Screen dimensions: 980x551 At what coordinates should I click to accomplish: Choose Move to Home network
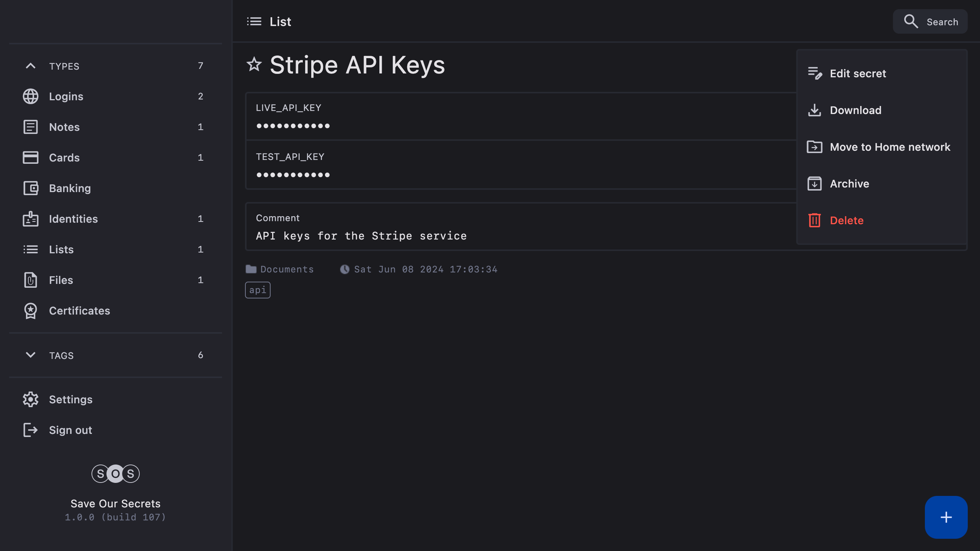(890, 147)
